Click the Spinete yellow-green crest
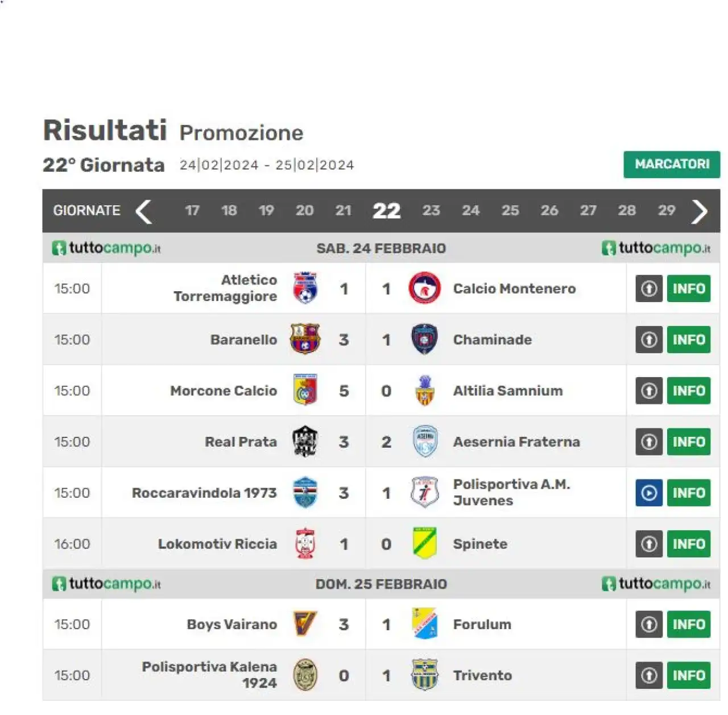This screenshot has width=728, height=715. coord(424,543)
